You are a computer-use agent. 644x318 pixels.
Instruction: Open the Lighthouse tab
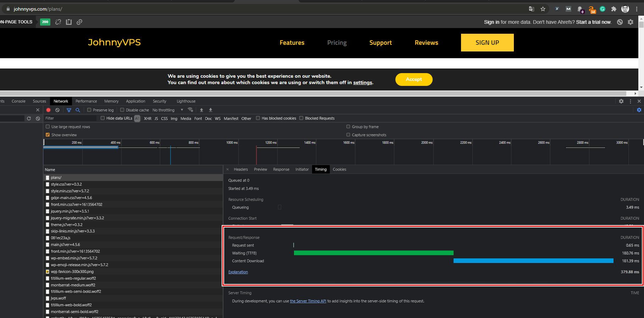coord(186,101)
